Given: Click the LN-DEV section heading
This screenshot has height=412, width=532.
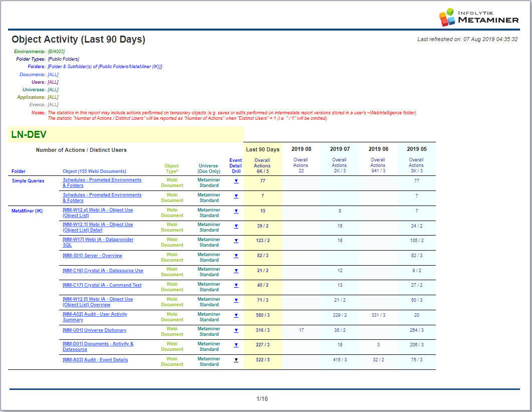Looking at the screenshot, I should (x=29, y=135).
